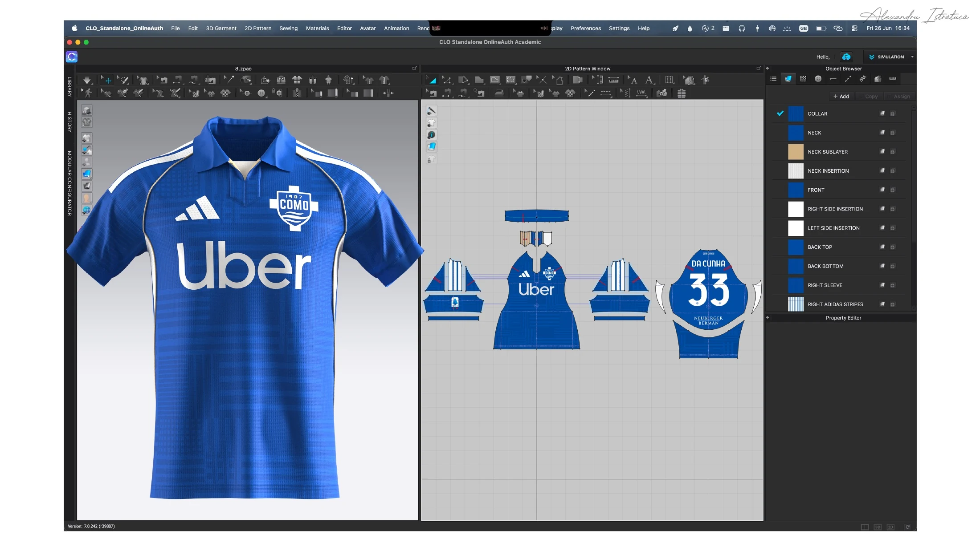Click the NECK INSERTION fabric swatch
980x551 pixels.
point(796,171)
